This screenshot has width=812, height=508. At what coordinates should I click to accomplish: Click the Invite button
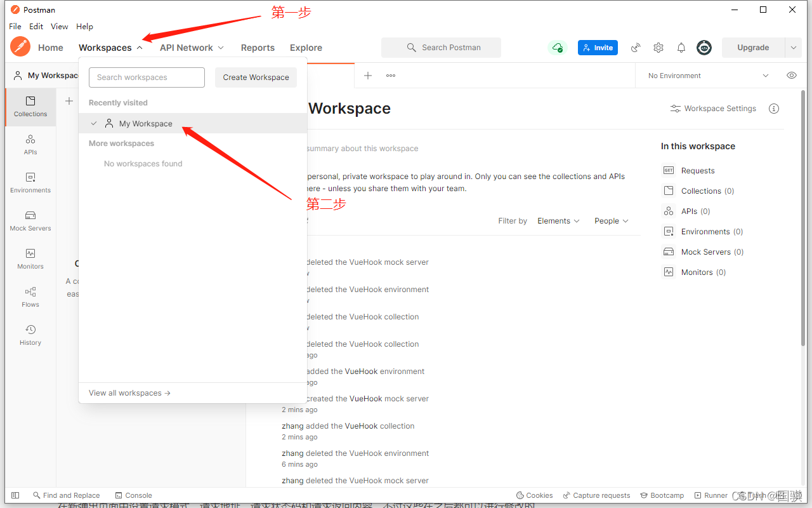pos(598,48)
